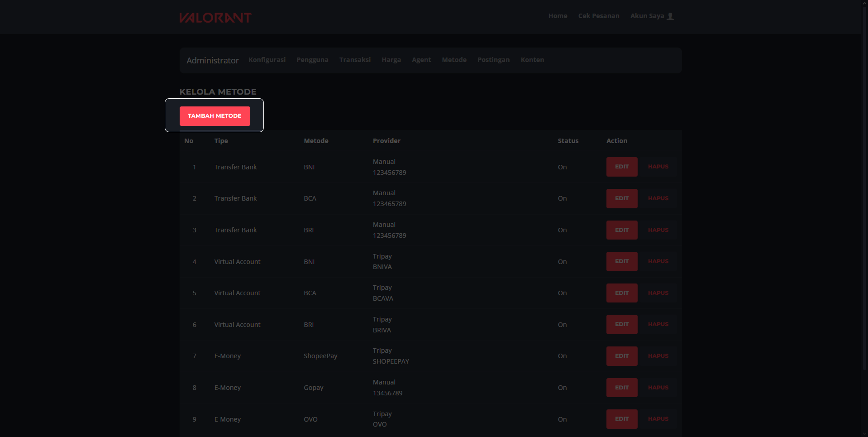This screenshot has width=868, height=437.
Task: Click On status in the OVO row
Action: [x=562, y=419]
